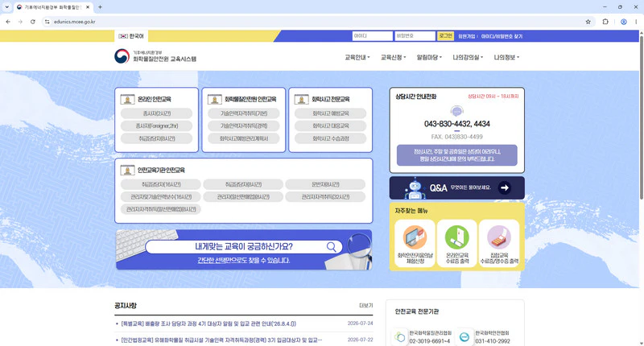Select 화학사고예방관리계획서 course

coord(244,138)
